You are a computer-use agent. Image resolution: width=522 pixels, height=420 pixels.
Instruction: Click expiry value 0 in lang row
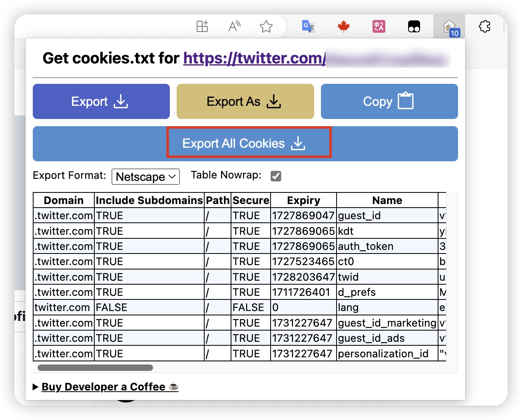(x=303, y=307)
